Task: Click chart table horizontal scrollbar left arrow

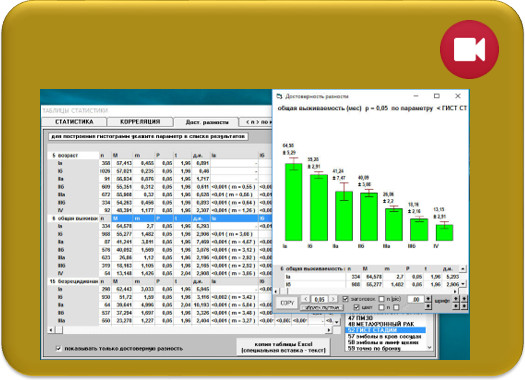Action: [276, 291]
